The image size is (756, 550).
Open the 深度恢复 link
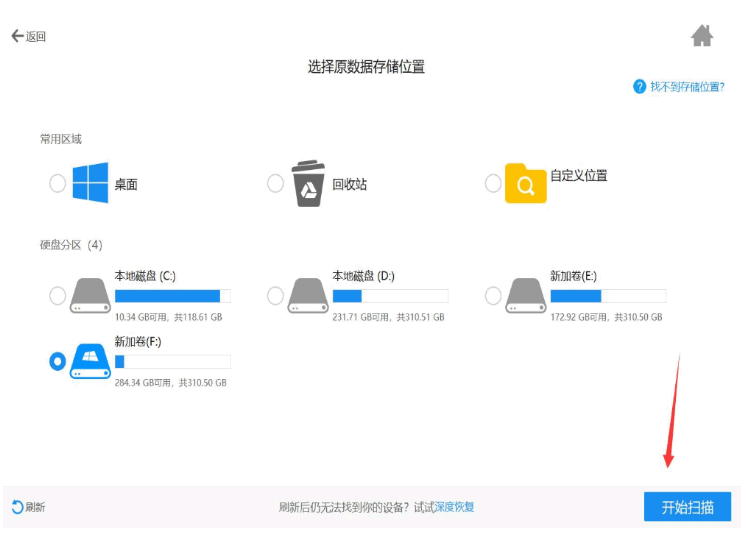[454, 507]
